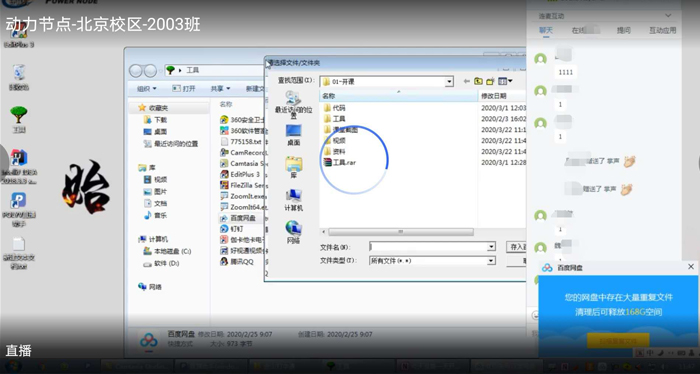Collapse the 连麦互动 section chevron
This screenshot has height=374, width=700.
click(668, 16)
